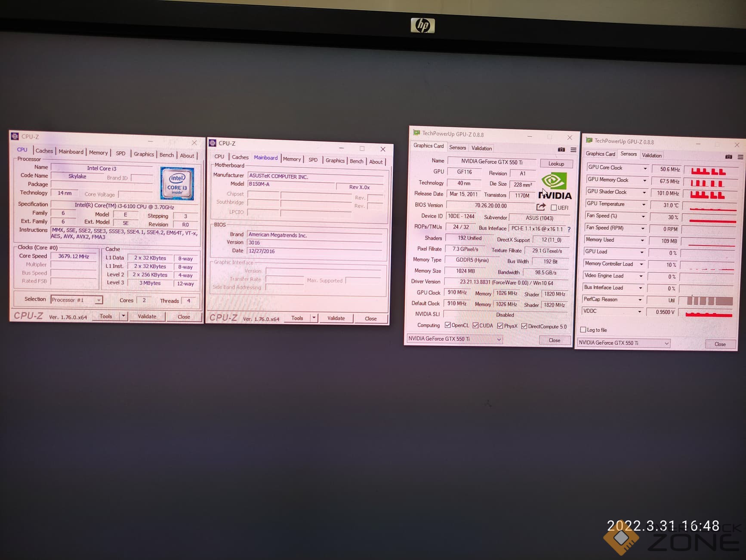This screenshot has width=746, height=560.
Task: Open hamburger menu in left GPU-Z window
Action: [573, 150]
